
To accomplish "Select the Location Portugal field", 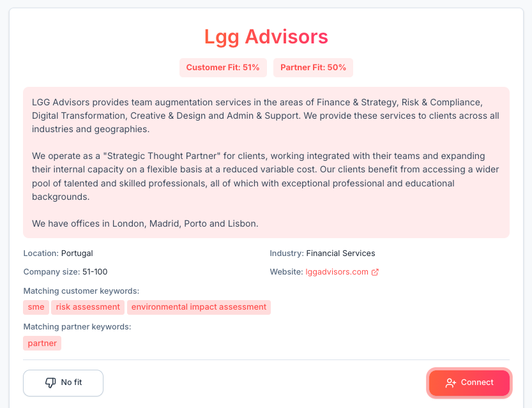I will [x=58, y=253].
